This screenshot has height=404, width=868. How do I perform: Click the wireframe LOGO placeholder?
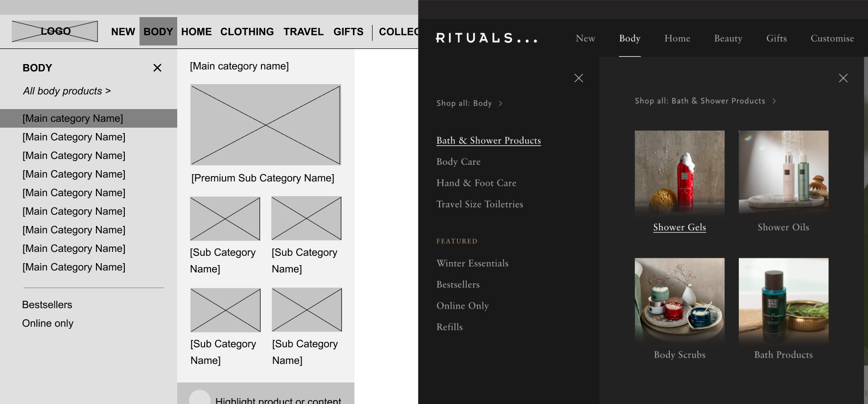(x=55, y=31)
